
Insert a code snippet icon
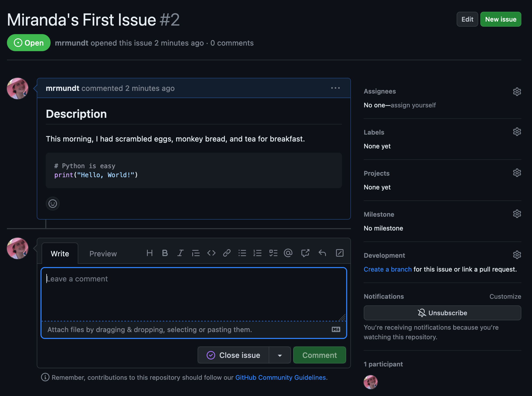tap(211, 253)
